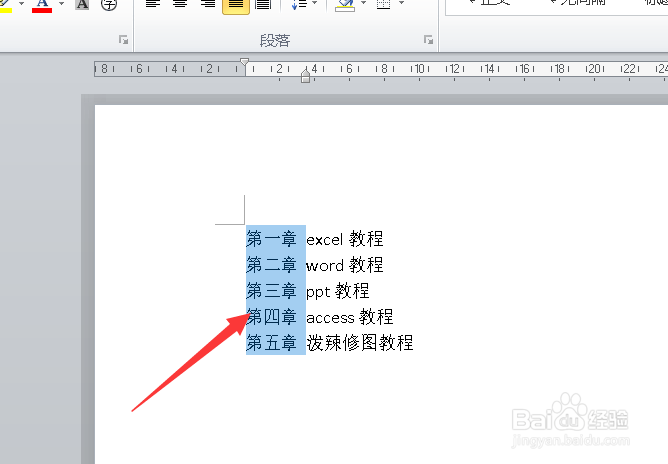Screen dimensions: 668x464
Task: Align text right
Action: [x=208, y=4]
